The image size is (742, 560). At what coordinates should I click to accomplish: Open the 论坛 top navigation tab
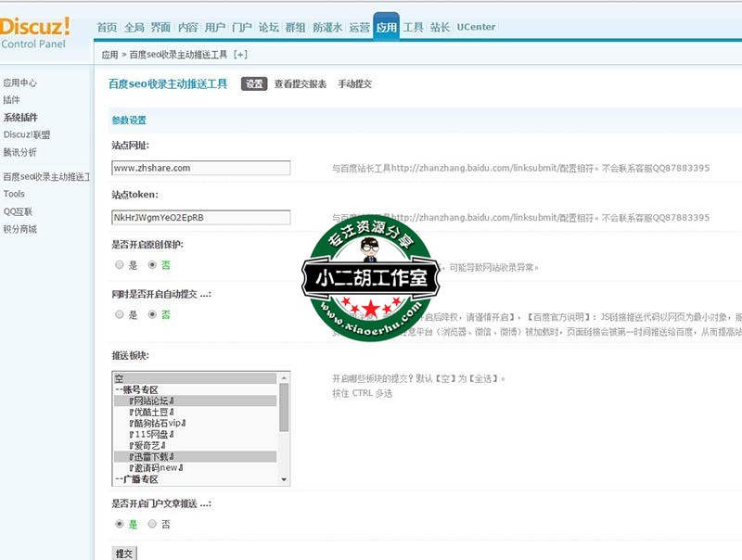[268, 28]
